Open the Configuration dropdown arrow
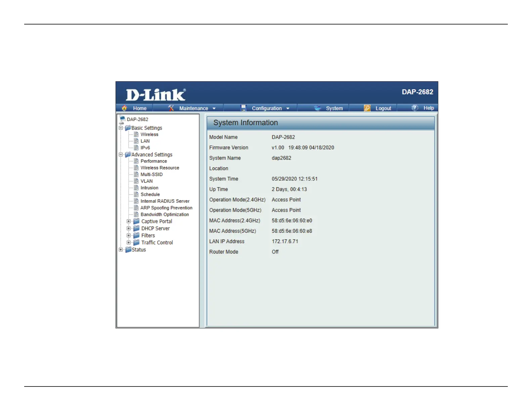532x411 pixels. (x=288, y=108)
